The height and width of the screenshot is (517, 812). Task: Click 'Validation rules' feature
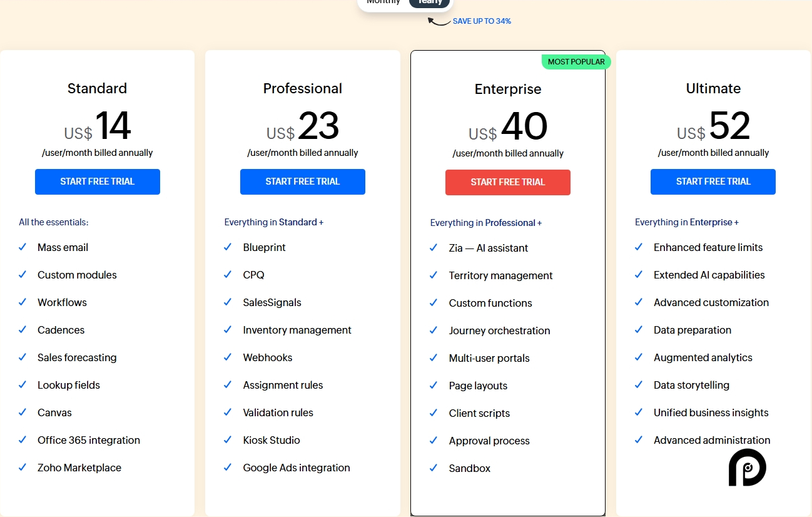(278, 412)
